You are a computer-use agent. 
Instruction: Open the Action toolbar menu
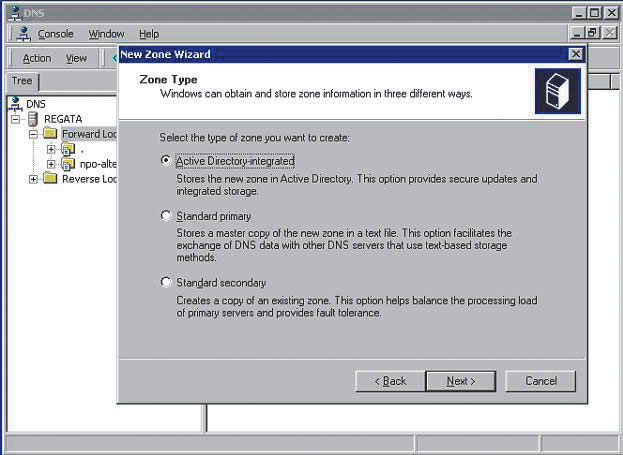37,58
